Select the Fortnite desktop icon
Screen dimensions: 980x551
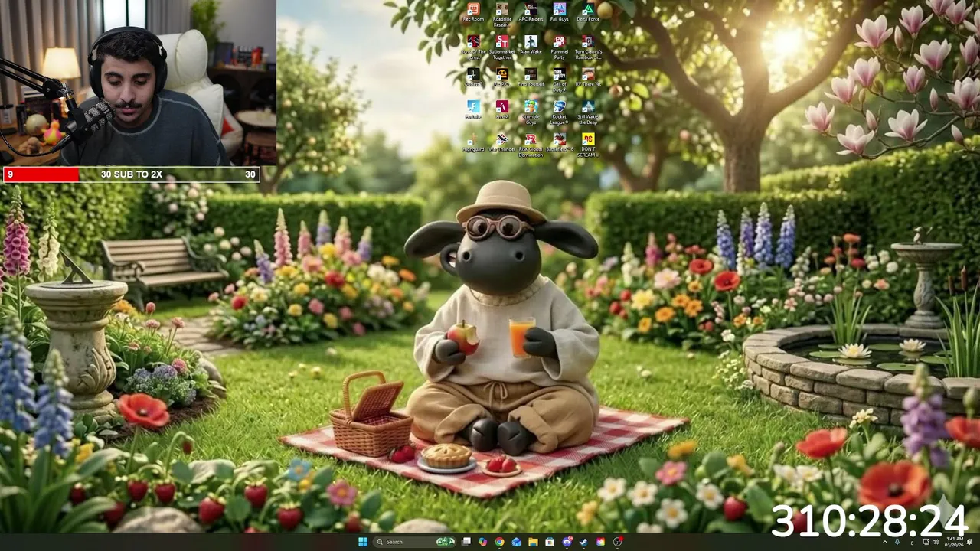473,109
